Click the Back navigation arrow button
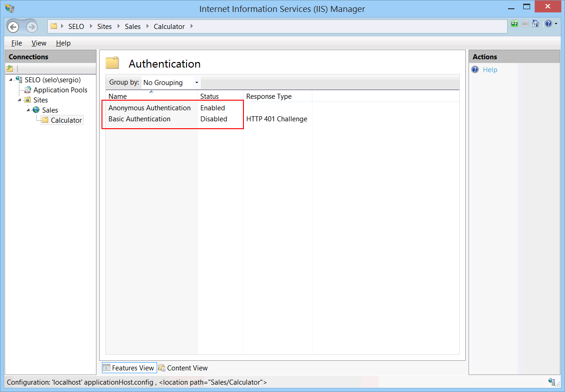 pyautogui.click(x=13, y=27)
